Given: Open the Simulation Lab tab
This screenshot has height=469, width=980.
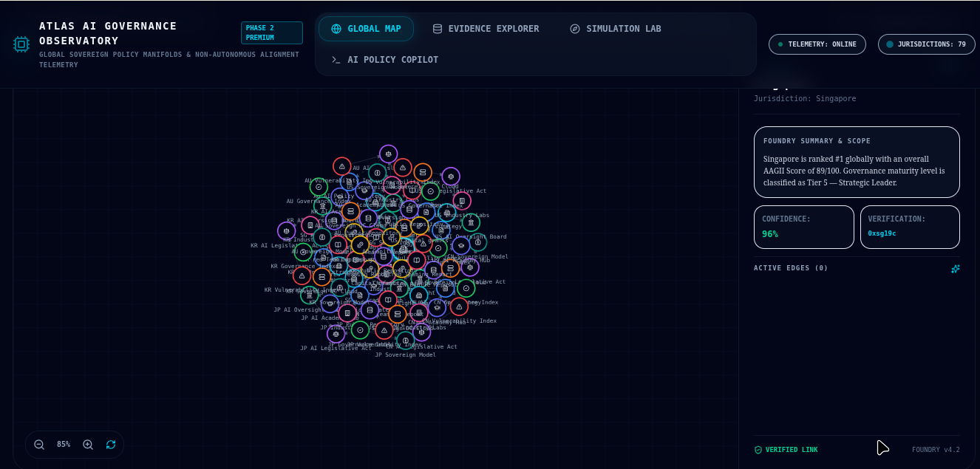Looking at the screenshot, I should click(x=615, y=29).
